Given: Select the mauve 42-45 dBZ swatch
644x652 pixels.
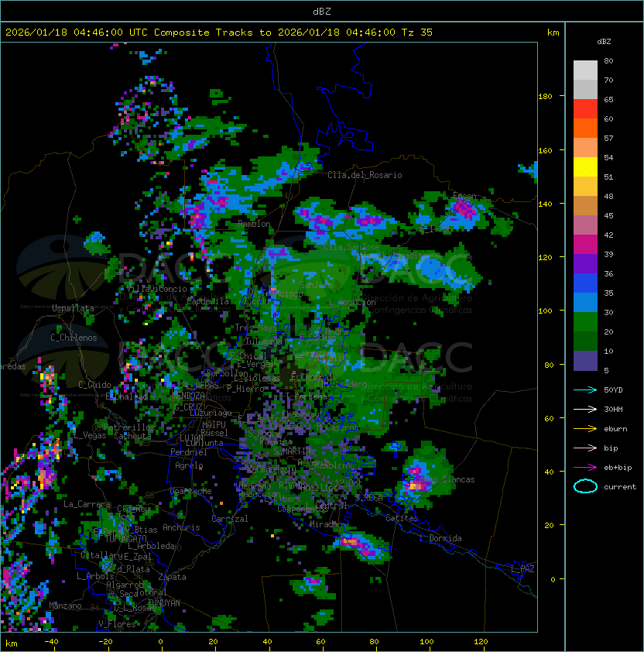Looking at the screenshot, I should (585, 225).
